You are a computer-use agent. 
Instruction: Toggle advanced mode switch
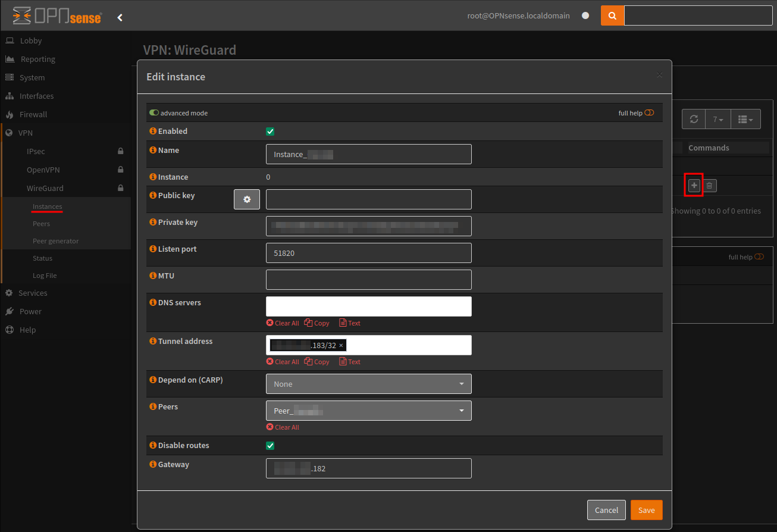154,112
